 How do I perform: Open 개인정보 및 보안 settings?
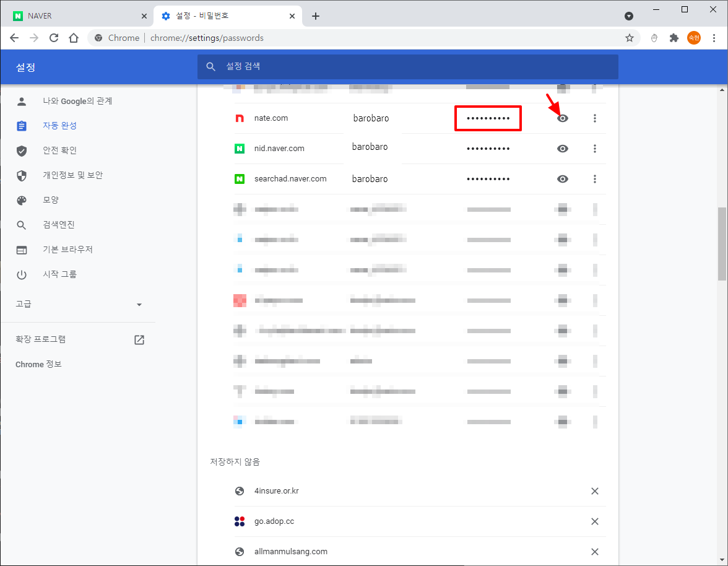coord(73,175)
